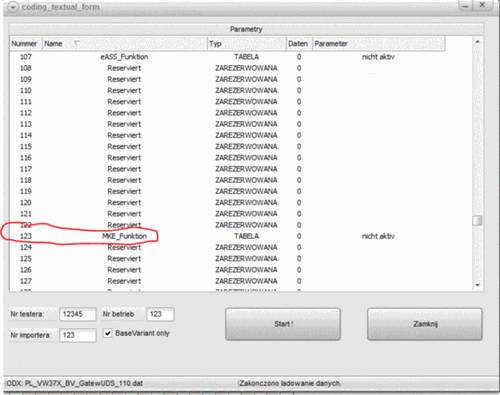The height and width of the screenshot is (395, 500).
Task: Click TABELA type in row 107
Action: tap(246, 57)
